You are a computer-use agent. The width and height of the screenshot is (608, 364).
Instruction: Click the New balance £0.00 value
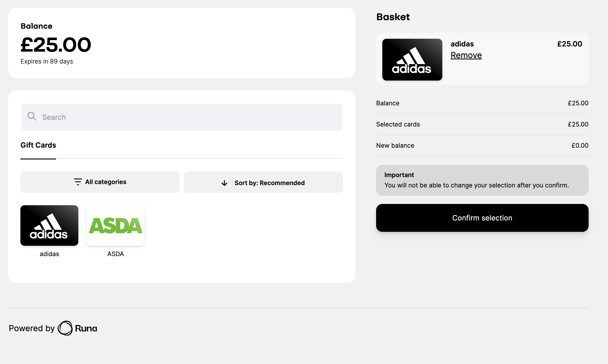(x=580, y=146)
